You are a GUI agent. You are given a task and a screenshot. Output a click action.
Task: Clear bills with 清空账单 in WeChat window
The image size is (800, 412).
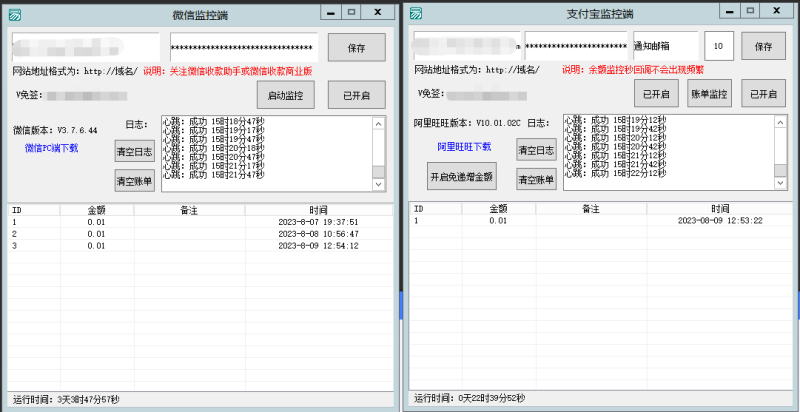coord(135,181)
